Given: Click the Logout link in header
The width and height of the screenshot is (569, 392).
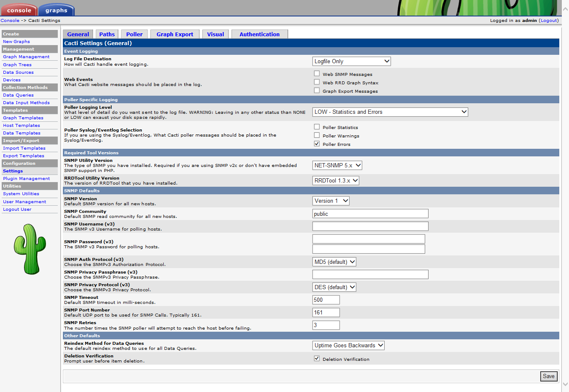Looking at the screenshot, I should 549,20.
